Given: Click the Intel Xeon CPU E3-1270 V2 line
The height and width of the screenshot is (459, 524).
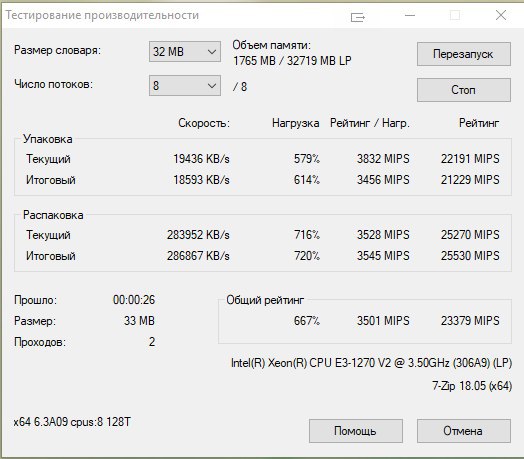Looking at the screenshot, I should pyautogui.click(x=371, y=363).
